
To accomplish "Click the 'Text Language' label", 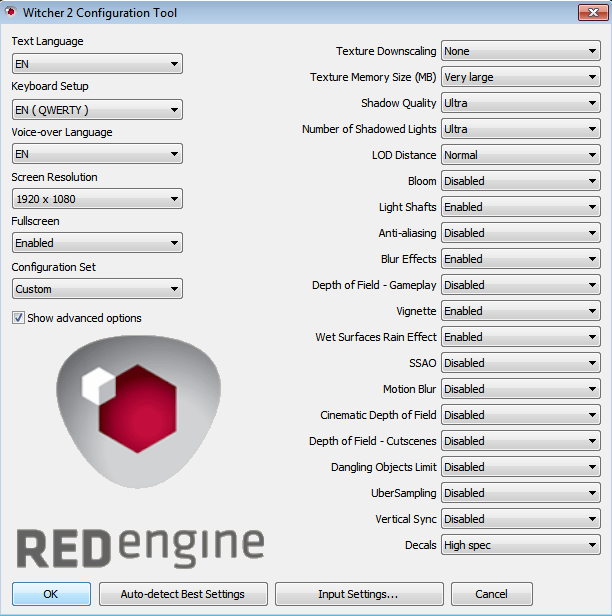I will click(47, 41).
